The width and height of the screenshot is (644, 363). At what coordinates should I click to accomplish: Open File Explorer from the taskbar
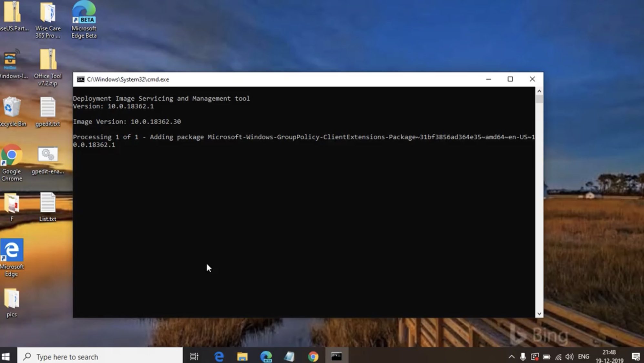click(x=242, y=357)
